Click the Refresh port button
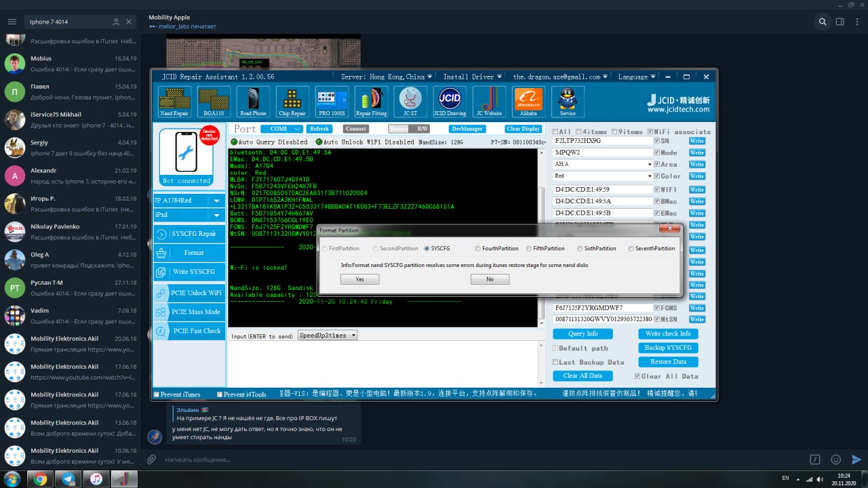Screen dimensions: 868x488 pos(319,129)
